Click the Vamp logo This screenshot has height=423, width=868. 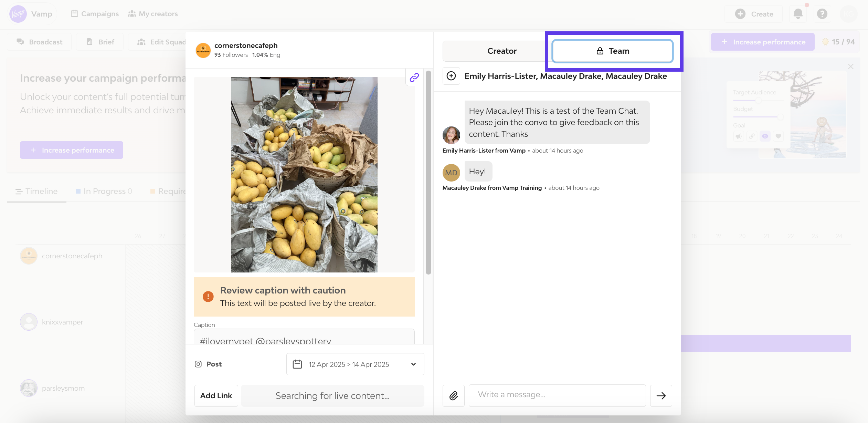(x=18, y=14)
